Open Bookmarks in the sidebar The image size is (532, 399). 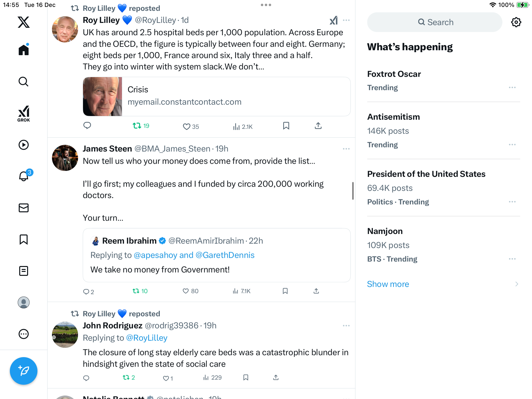[24, 239]
